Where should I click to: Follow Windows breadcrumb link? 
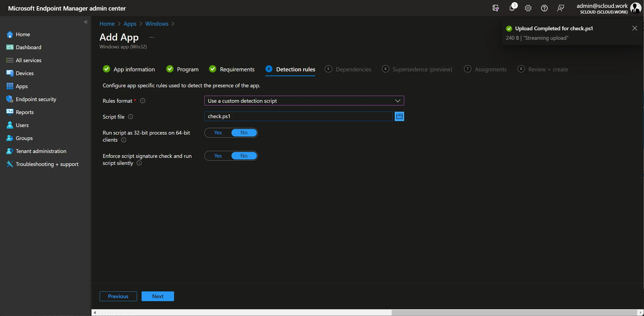[x=157, y=24]
